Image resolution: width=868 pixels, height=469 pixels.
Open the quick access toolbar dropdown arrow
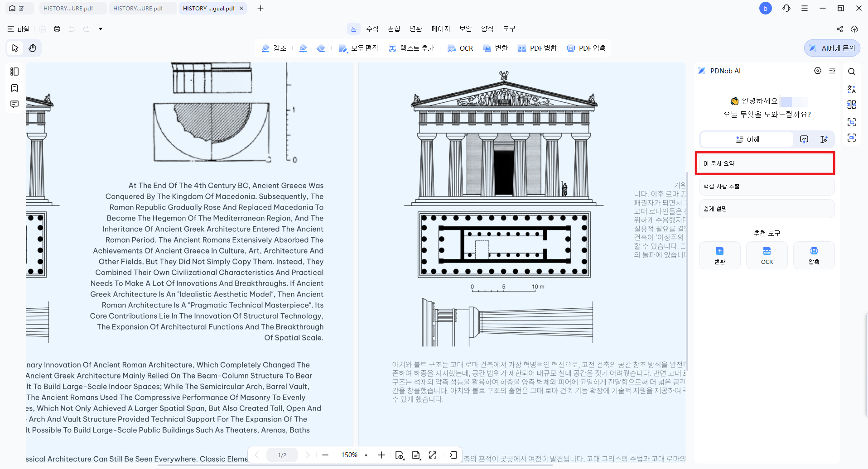click(101, 29)
